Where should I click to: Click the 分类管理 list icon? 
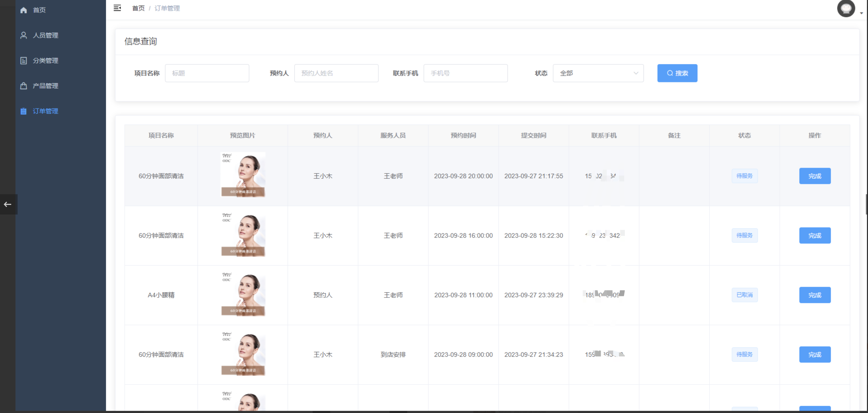[23, 61]
